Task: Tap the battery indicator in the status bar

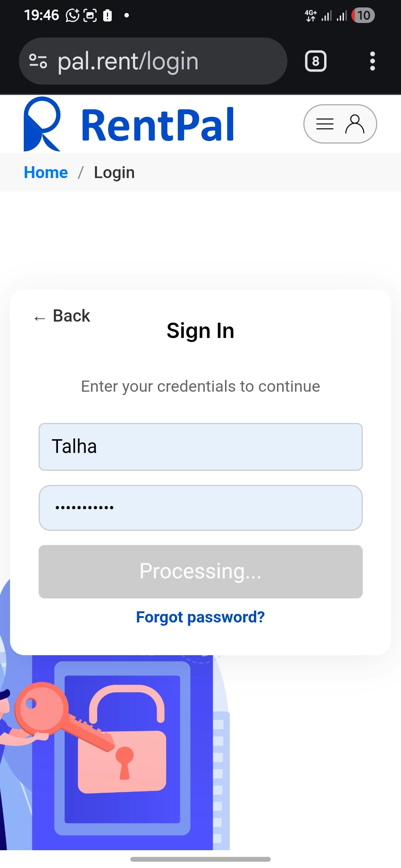Action: pos(363,16)
